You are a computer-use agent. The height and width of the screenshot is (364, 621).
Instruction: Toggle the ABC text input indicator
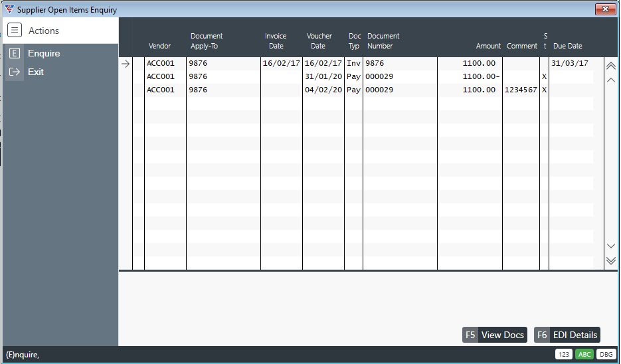pyautogui.click(x=584, y=354)
